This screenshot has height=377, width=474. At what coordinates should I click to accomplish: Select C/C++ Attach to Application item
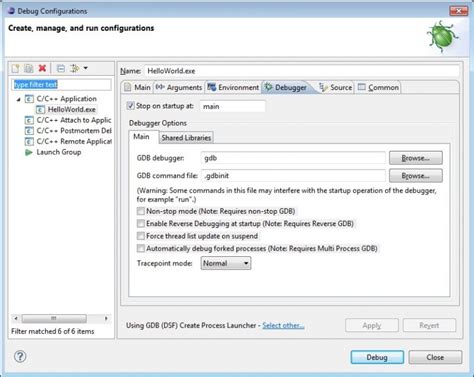(74, 120)
